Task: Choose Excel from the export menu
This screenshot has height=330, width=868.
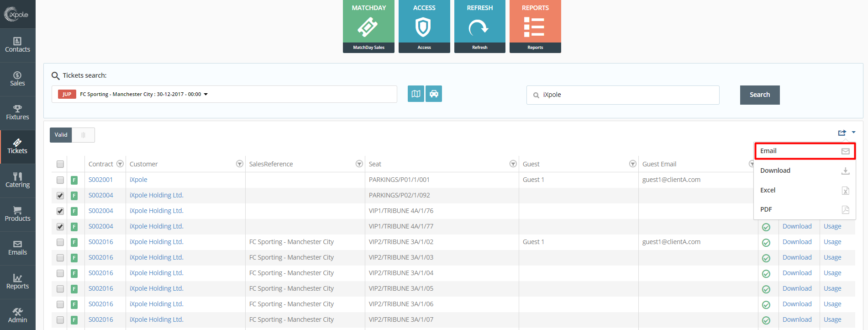Action: (805, 190)
